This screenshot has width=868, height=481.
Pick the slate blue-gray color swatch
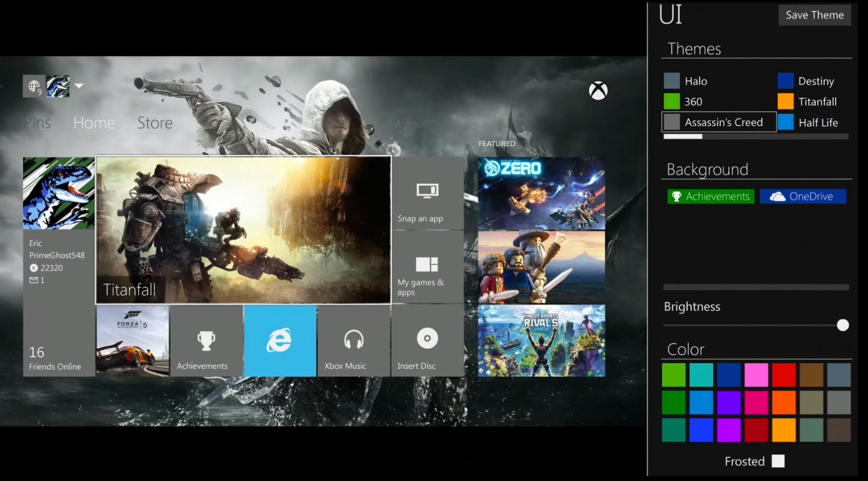pos(839,375)
